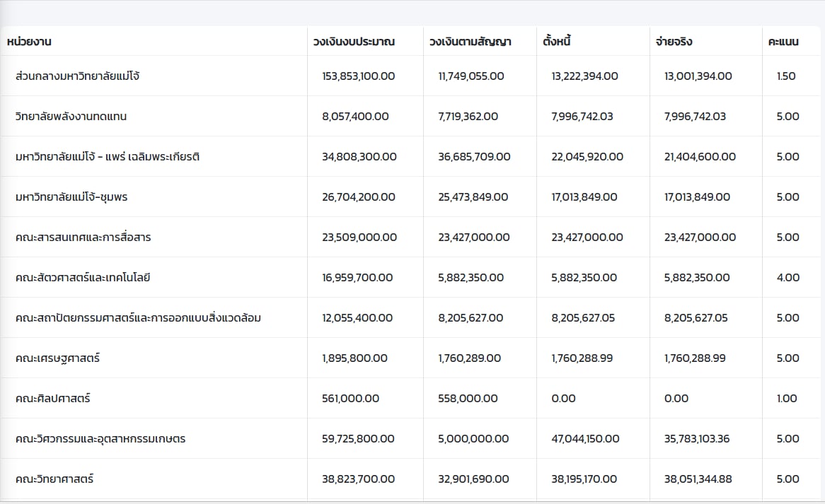Open the ส่วนกลางมหาวิทยาลัยแม่โจ้ row name
825x504 pixels.
[x=77, y=76]
